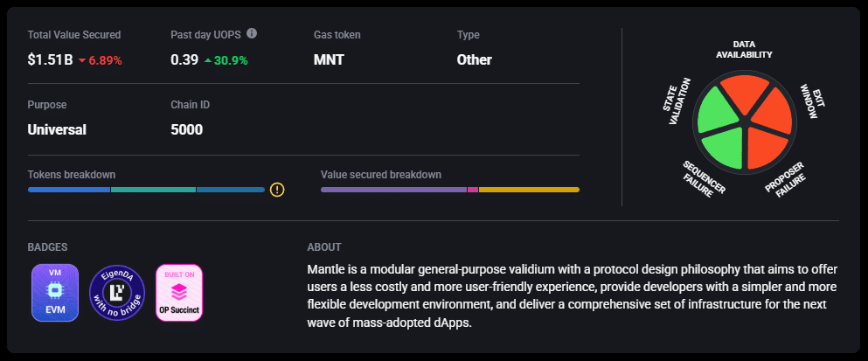
Task: Click the pink segment of value secured bar
Action: 473,189
